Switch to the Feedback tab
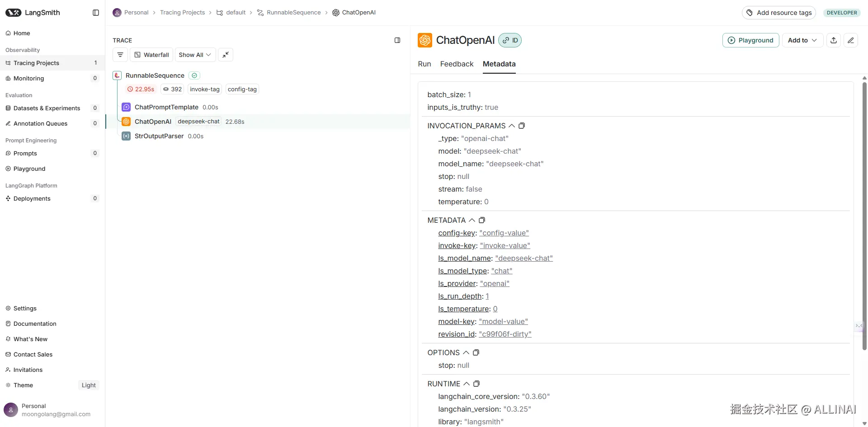The height and width of the screenshot is (427, 868). [457, 64]
